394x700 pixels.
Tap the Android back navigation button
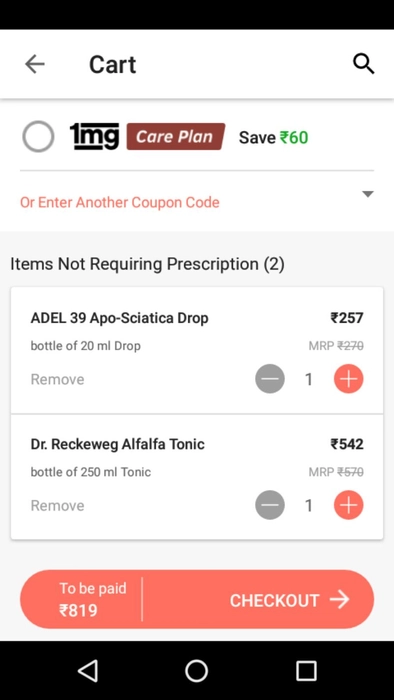pos(88,671)
